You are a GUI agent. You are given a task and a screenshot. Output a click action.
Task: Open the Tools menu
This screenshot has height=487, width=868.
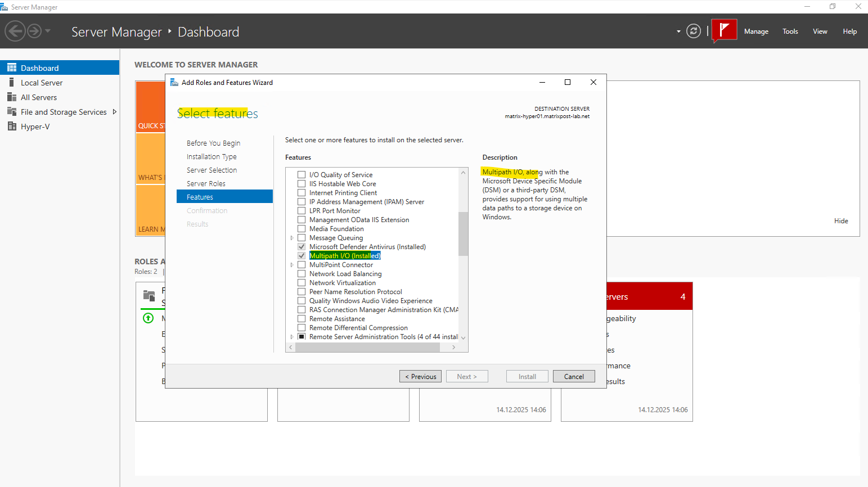pos(790,31)
